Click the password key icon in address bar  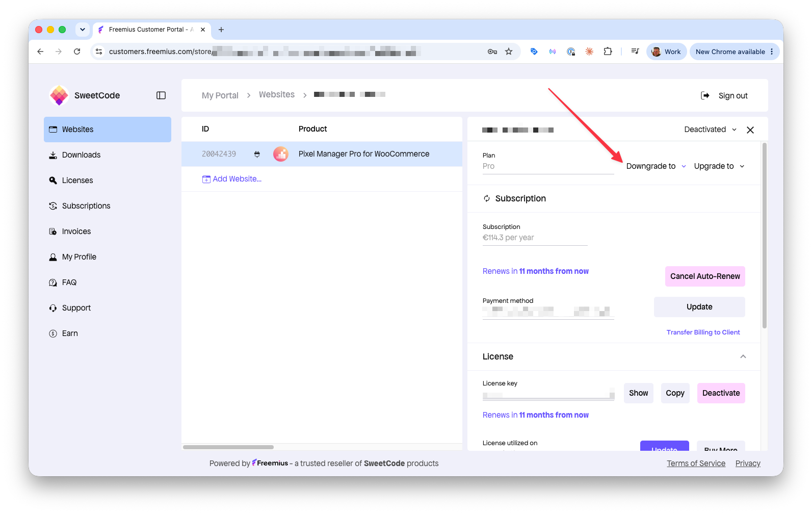pyautogui.click(x=492, y=52)
